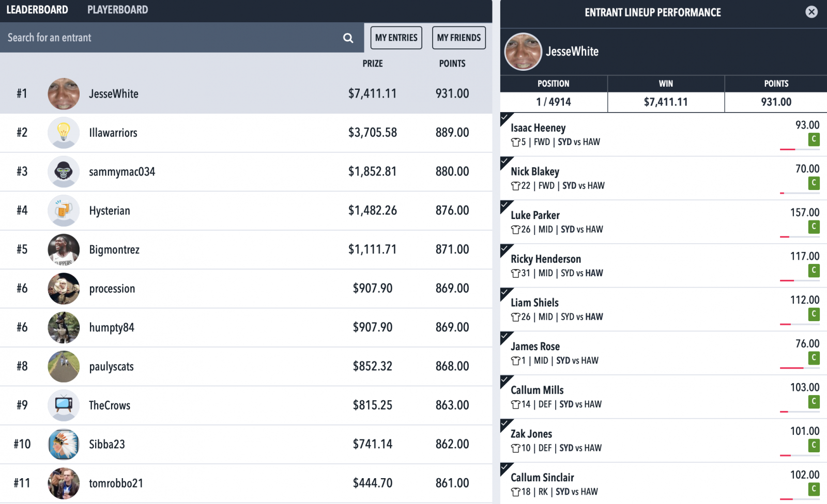The image size is (827, 504).
Task: Switch to the Playerboard tab
Action: pos(117,10)
